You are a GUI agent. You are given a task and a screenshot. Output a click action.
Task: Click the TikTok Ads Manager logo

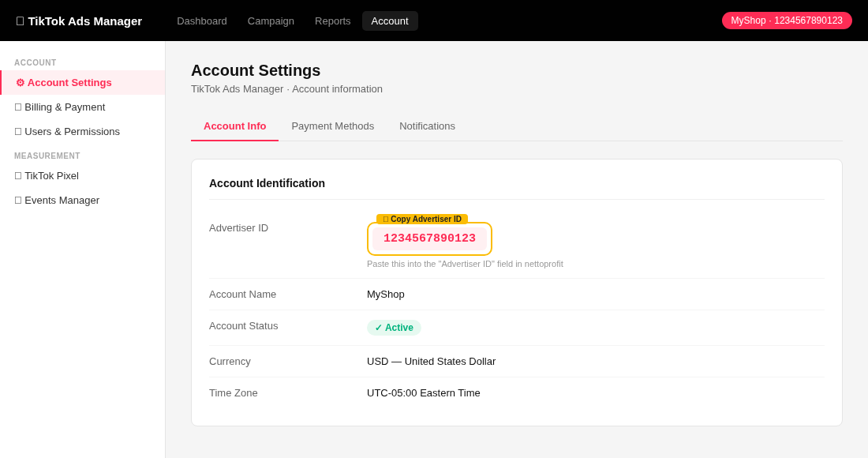[x=79, y=21]
